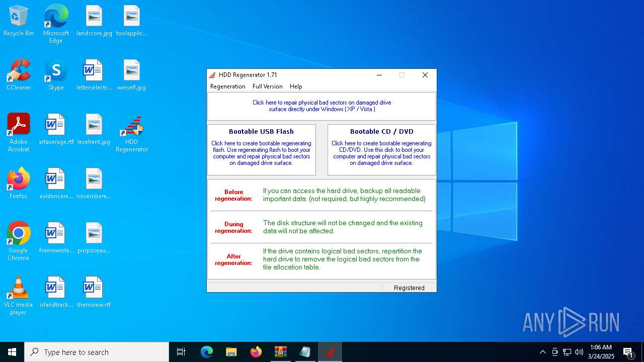Open the Full Version menu

point(268,86)
